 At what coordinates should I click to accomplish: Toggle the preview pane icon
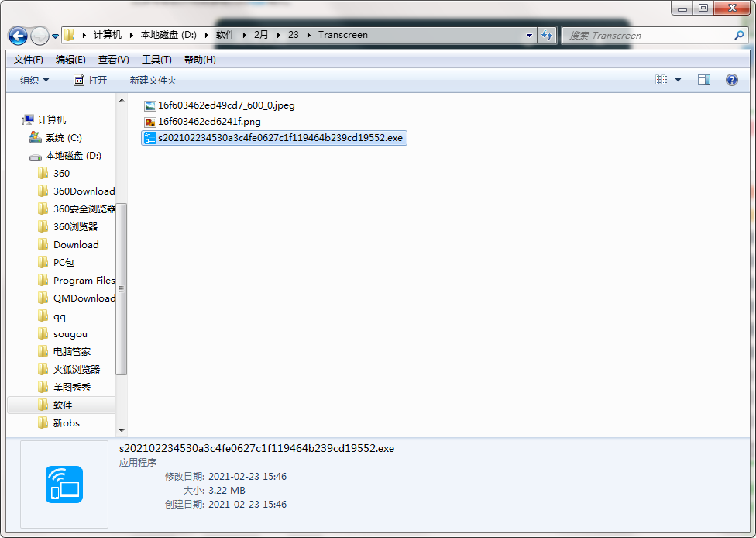704,80
